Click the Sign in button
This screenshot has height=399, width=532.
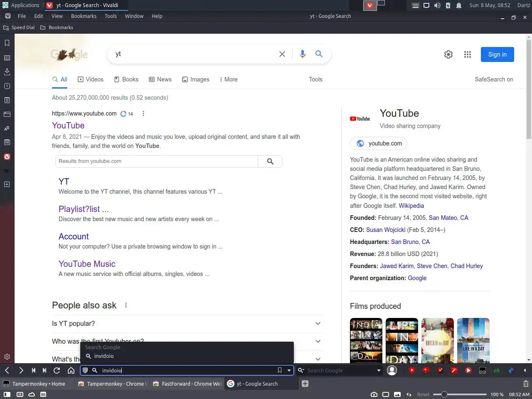(498, 54)
